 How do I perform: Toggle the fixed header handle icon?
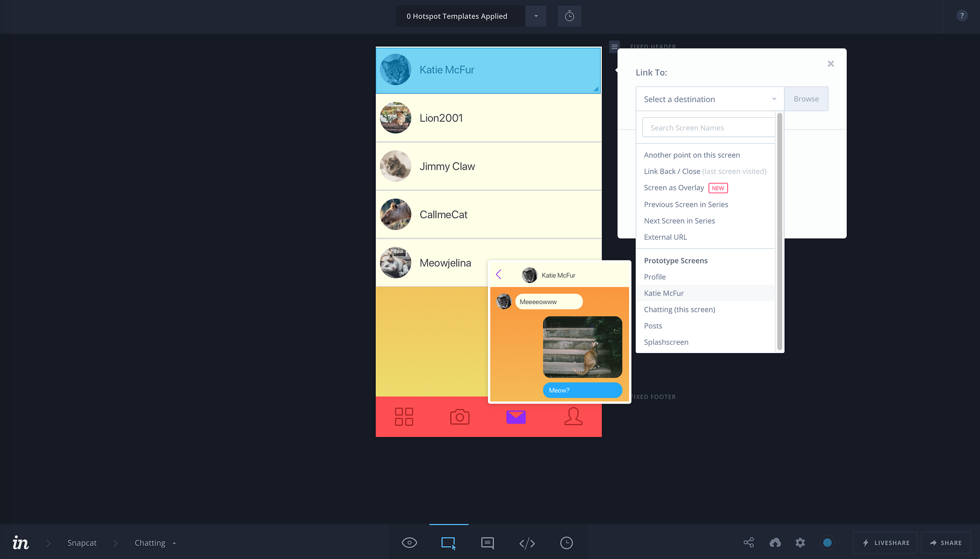tap(614, 47)
